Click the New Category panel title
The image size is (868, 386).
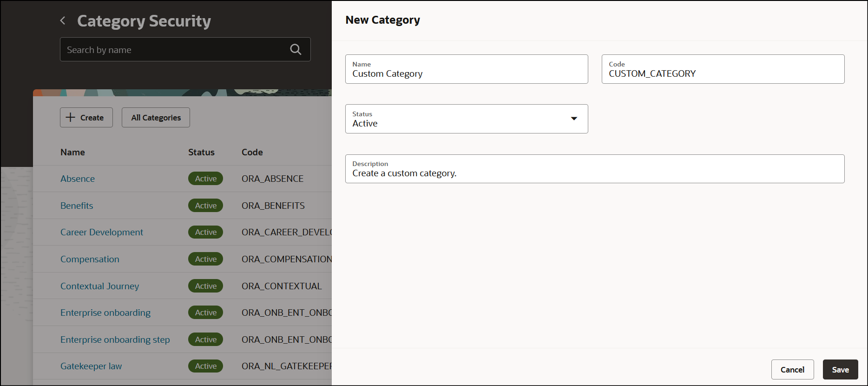(x=383, y=20)
